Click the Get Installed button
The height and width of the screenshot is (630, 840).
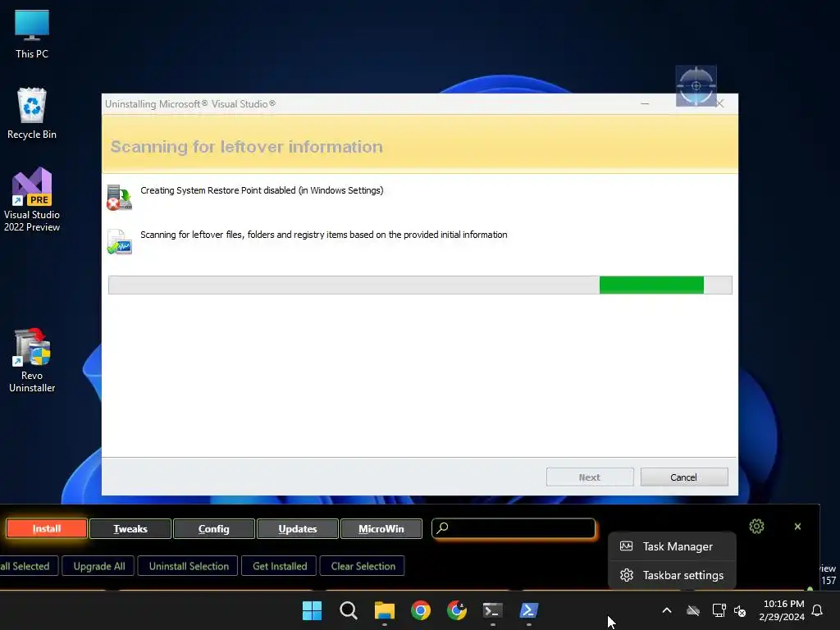[280, 566]
